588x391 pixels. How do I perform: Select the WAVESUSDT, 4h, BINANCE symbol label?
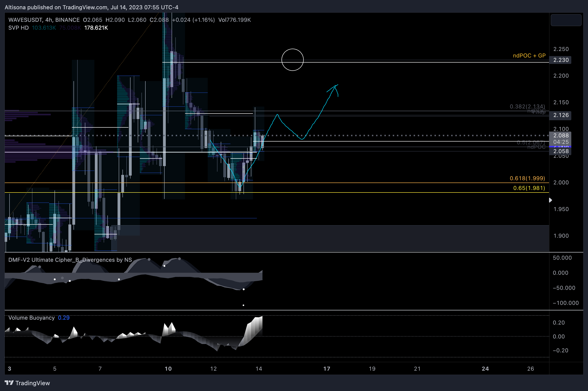[x=44, y=20]
